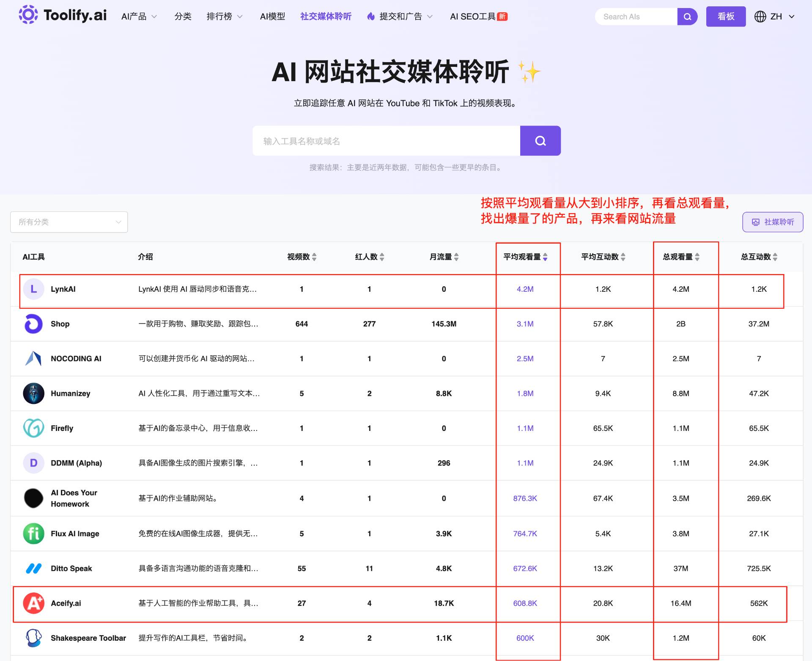Click Ditto Speak's 672.6K value

525,568
